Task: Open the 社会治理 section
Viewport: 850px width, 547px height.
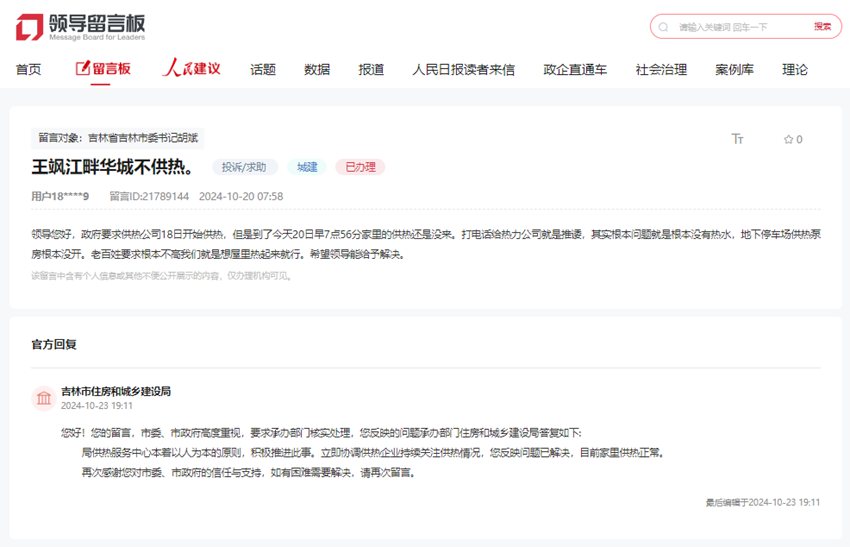Action: click(661, 69)
